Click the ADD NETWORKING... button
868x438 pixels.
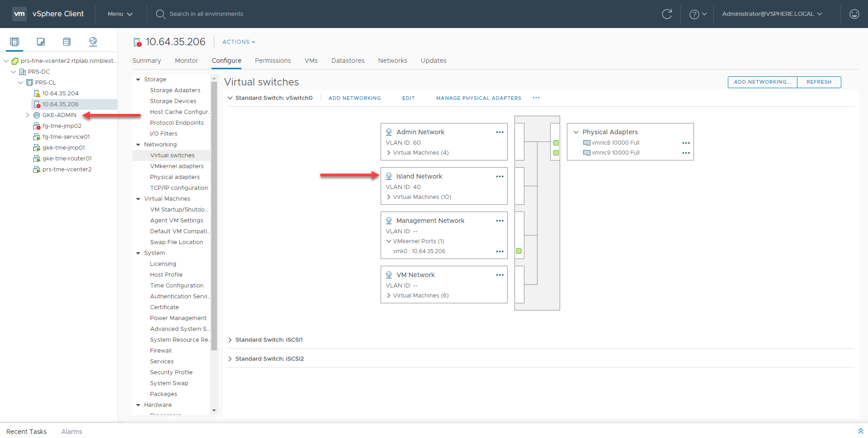click(762, 82)
